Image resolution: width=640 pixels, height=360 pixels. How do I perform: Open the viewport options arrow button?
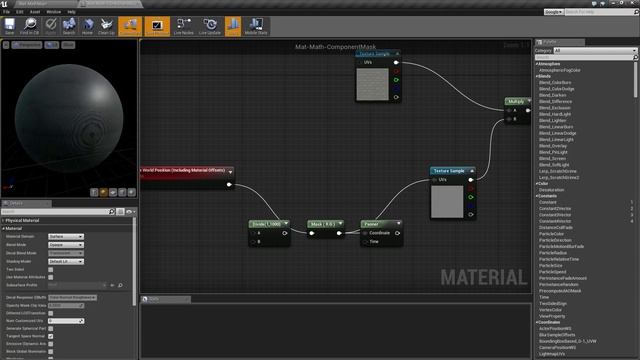click(6, 45)
